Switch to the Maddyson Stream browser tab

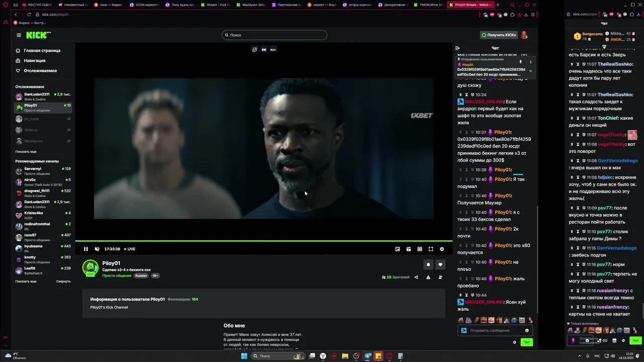(251, 5)
